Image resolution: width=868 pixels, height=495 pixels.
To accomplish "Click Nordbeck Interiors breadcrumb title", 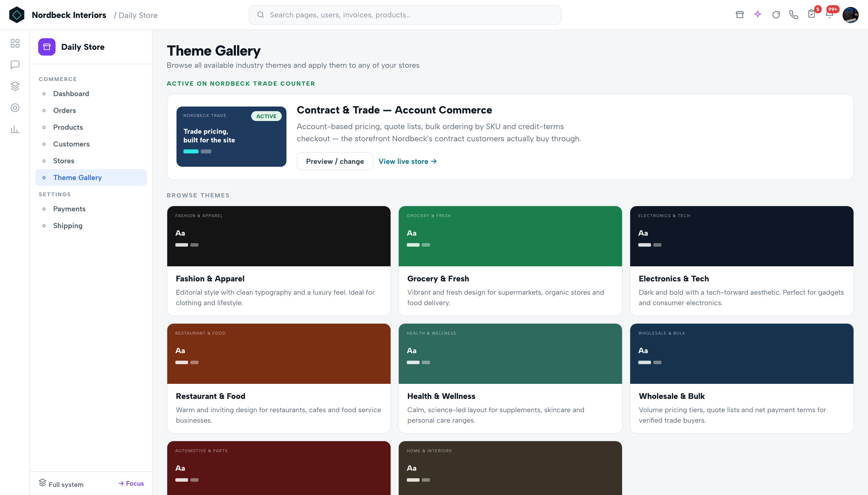I will [x=69, y=15].
